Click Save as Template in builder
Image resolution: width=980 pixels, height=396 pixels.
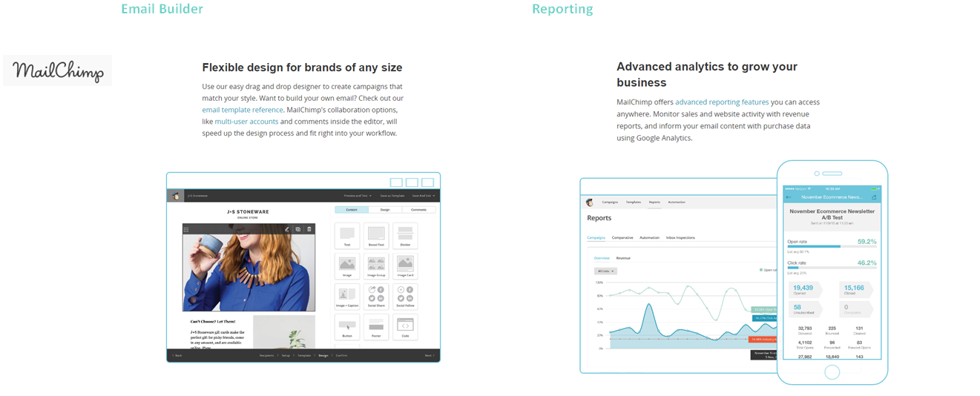(x=392, y=196)
